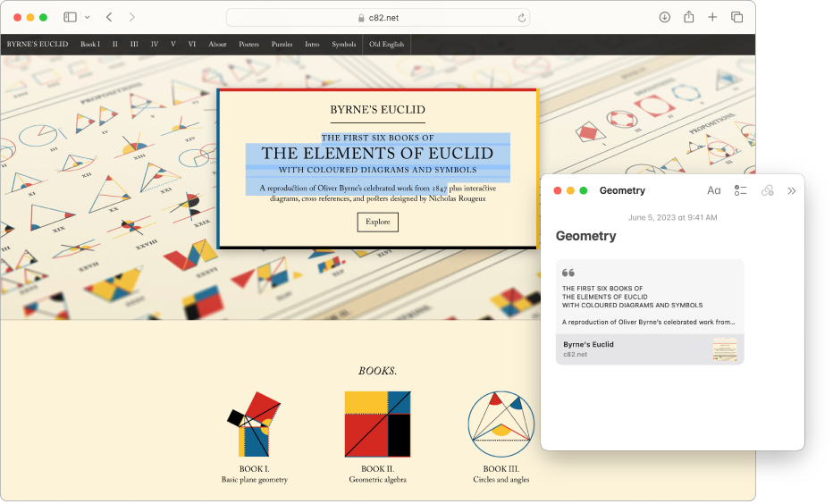Screen dimensions: 833x504
Task: Click the BYRNE'S EUCLID hero title
Action: coord(377,109)
